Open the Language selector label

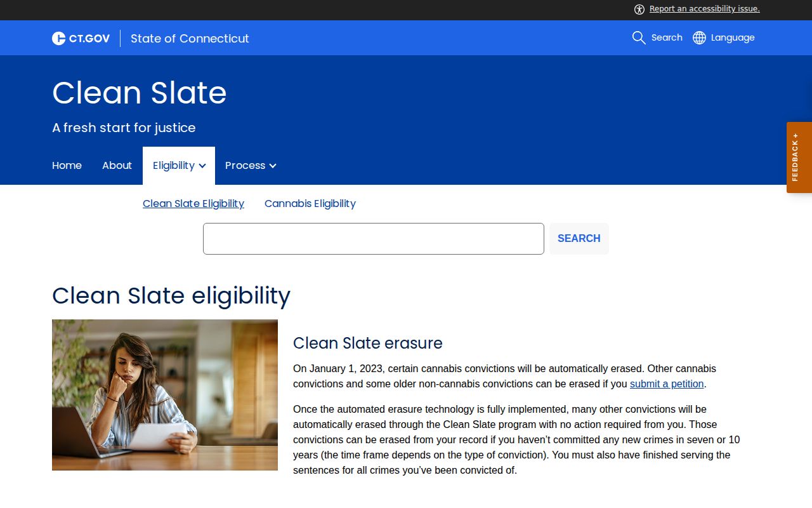(x=733, y=37)
